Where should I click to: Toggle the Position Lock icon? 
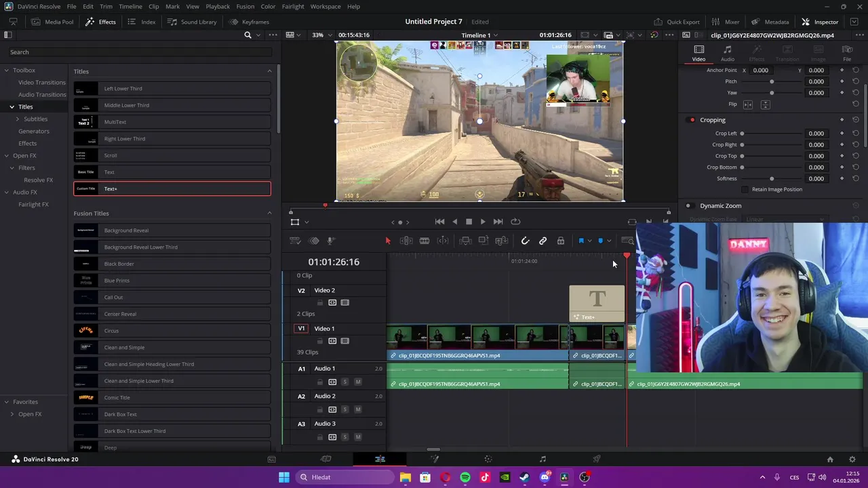tap(561, 241)
